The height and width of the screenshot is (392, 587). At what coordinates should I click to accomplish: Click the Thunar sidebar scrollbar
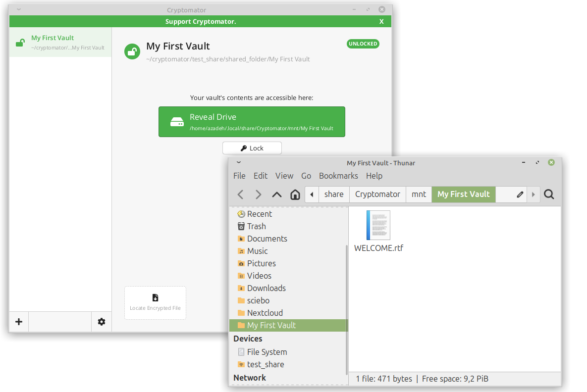(346, 310)
